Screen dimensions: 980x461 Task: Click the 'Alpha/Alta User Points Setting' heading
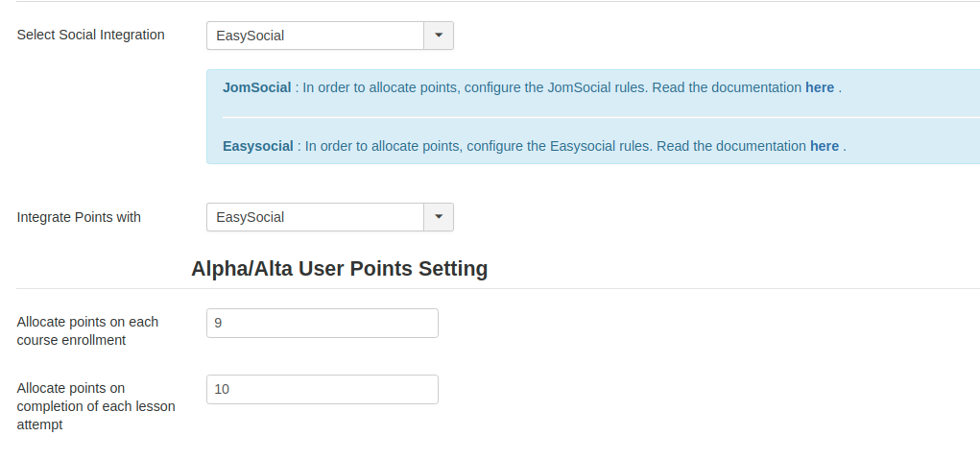tap(339, 269)
